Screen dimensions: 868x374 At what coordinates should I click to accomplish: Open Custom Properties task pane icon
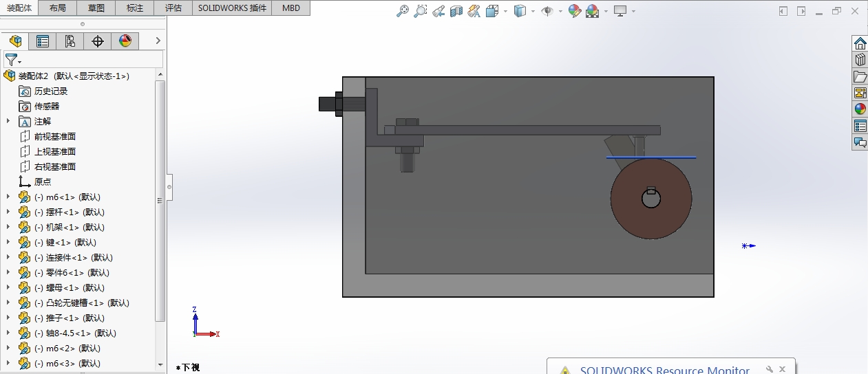click(x=860, y=126)
